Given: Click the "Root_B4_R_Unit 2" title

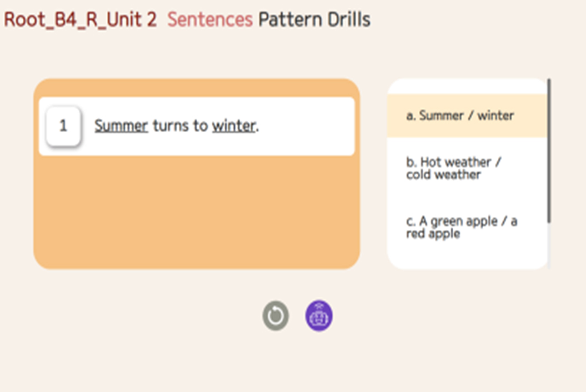Looking at the screenshot, I should (x=80, y=20).
